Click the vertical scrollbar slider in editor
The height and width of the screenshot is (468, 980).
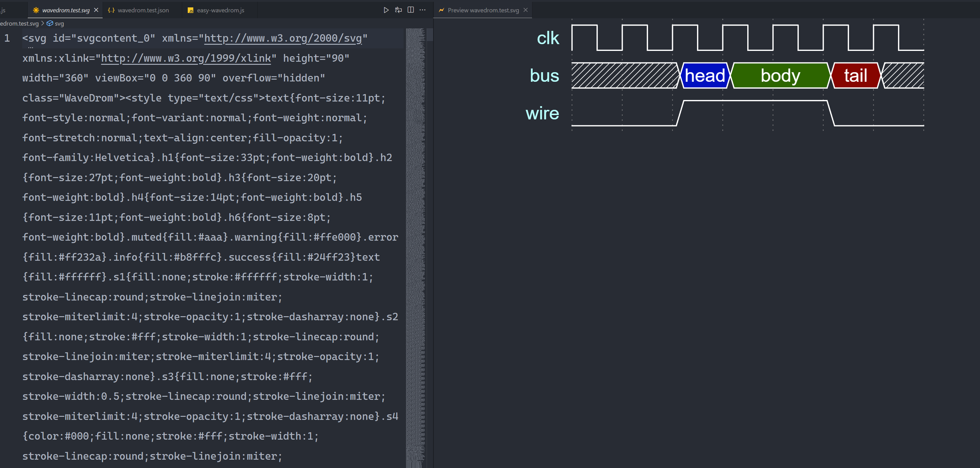click(430, 35)
